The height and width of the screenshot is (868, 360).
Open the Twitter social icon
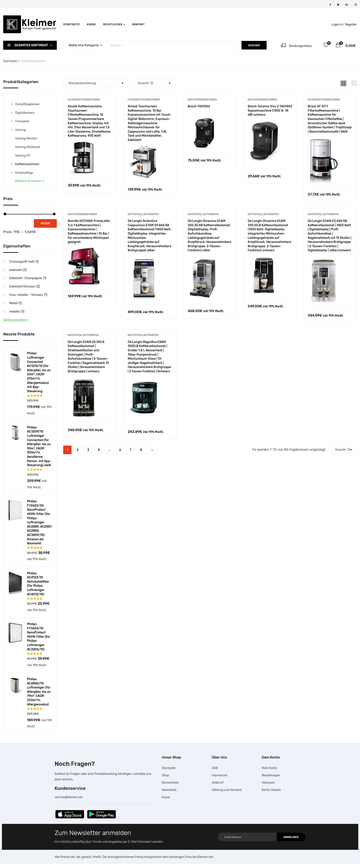point(338,5)
